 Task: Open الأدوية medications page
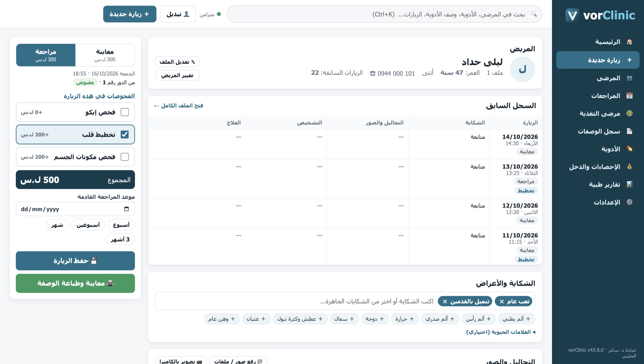[598, 149]
